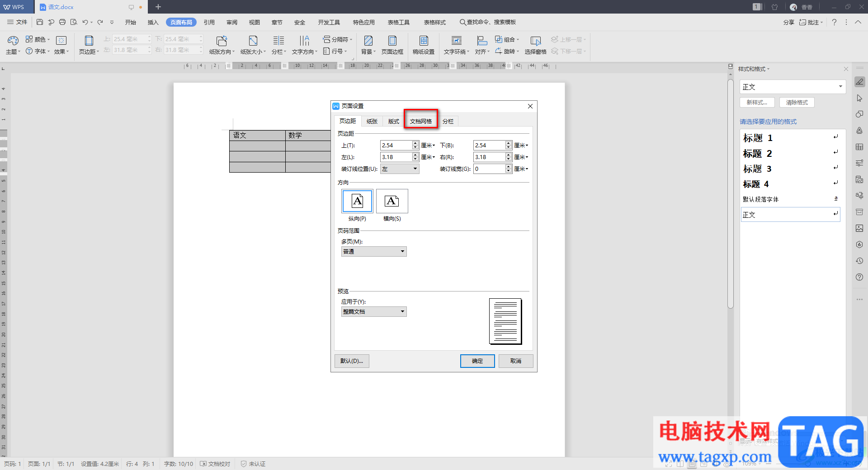
Task: Open the 颜色 color scheme menu
Action: [38, 39]
